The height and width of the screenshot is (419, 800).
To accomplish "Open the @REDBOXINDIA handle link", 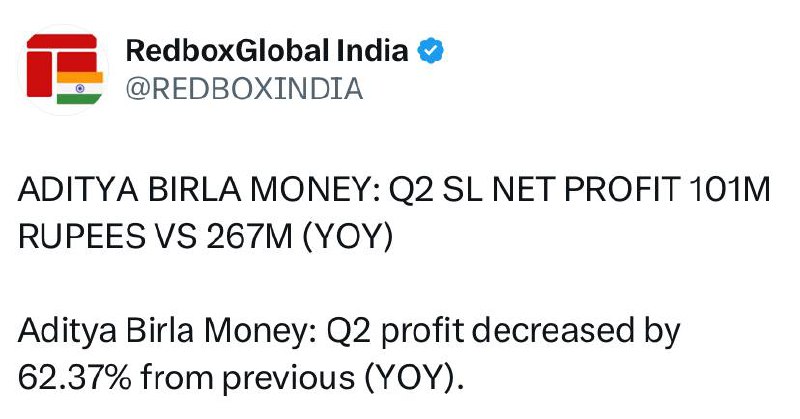I will click(243, 88).
